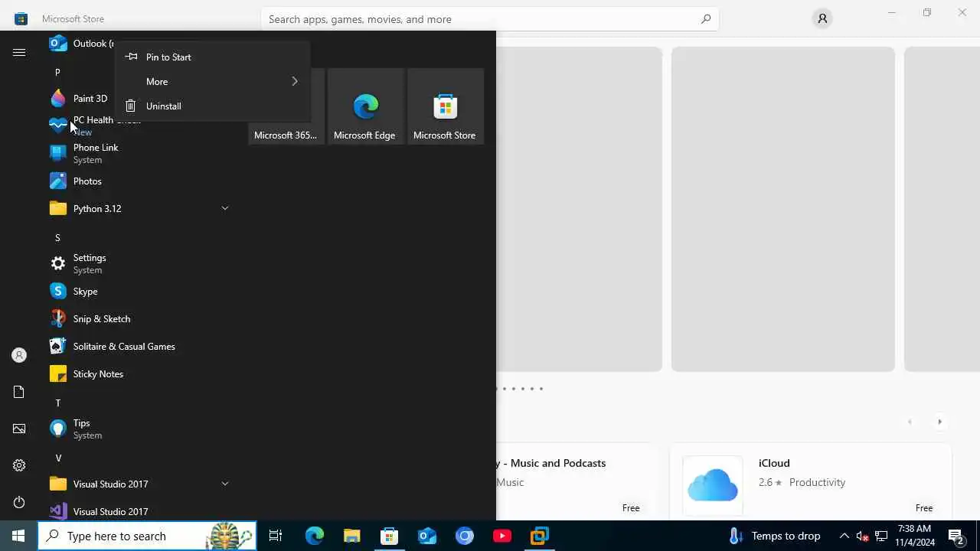The height and width of the screenshot is (551, 980).
Task: Jump to letter S section header
Action: pos(57,238)
